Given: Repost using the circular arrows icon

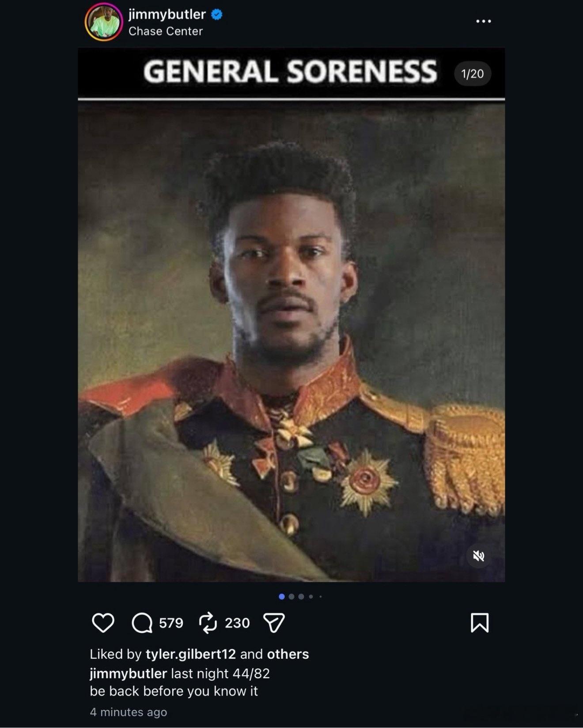Looking at the screenshot, I should pyautogui.click(x=208, y=623).
